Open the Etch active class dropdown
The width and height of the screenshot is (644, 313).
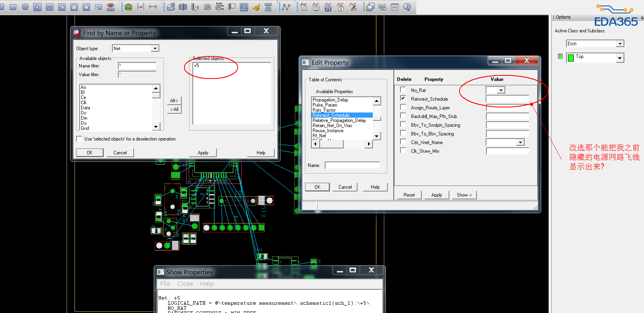tap(620, 44)
